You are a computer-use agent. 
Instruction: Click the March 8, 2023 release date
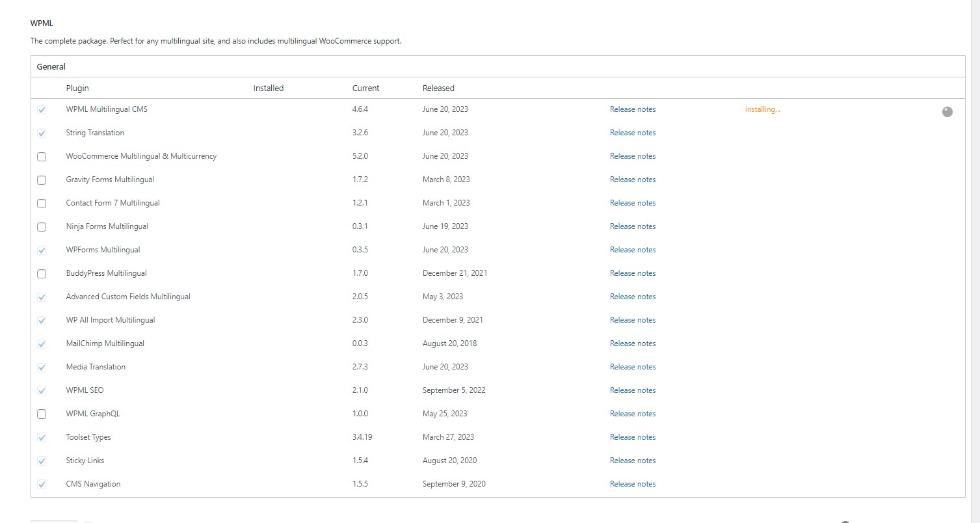[x=446, y=180]
